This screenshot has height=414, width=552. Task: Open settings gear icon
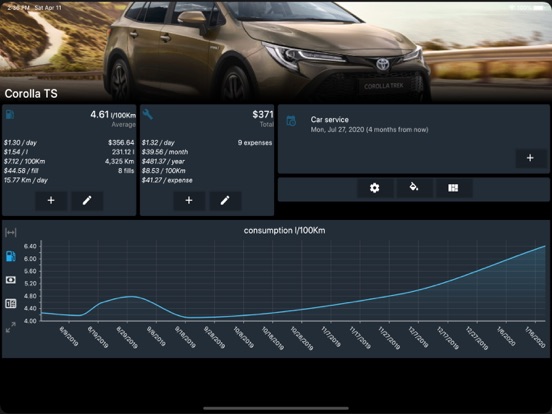tap(375, 188)
